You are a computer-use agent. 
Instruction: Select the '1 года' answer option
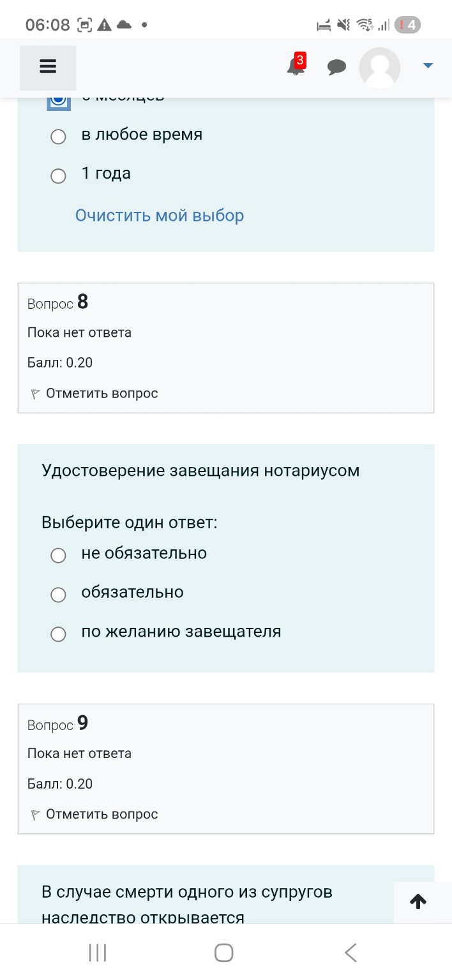pyautogui.click(x=58, y=175)
